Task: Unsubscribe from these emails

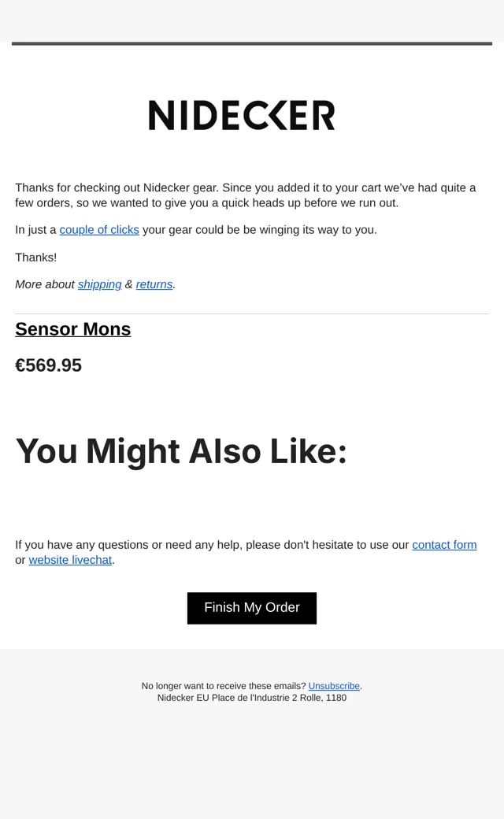Action: (x=334, y=686)
